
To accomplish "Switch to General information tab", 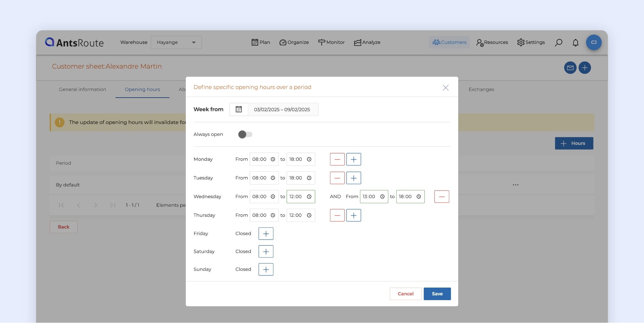I will [82, 90].
